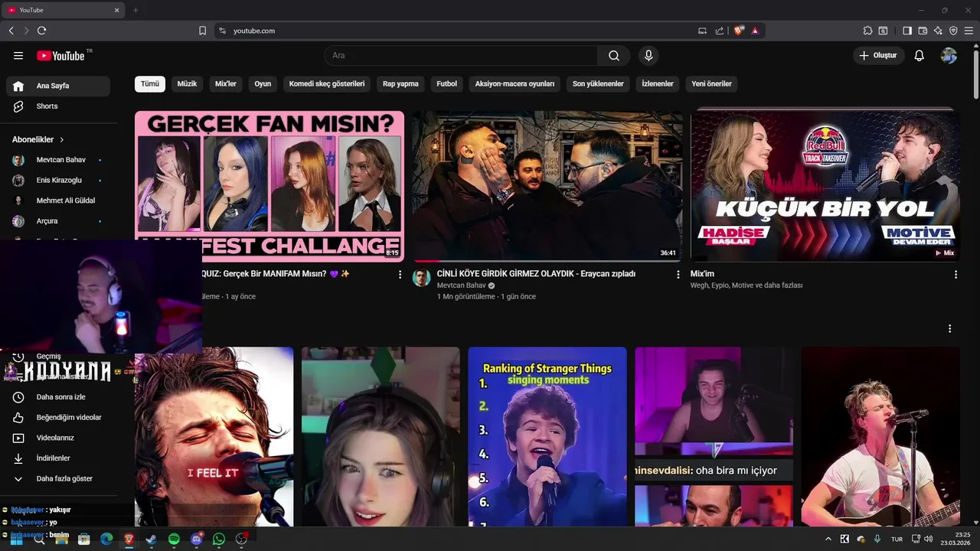Image resolution: width=980 pixels, height=551 pixels.
Task: Click the Ara search field
Action: click(x=461, y=56)
